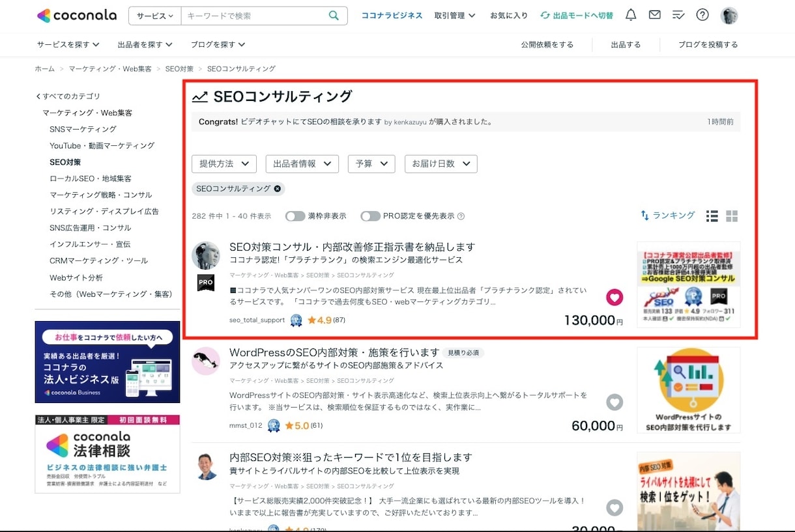Open WordPressサイトのSEO内部対策 thumbnail
Screen dimensions: 795x532
tap(688, 389)
